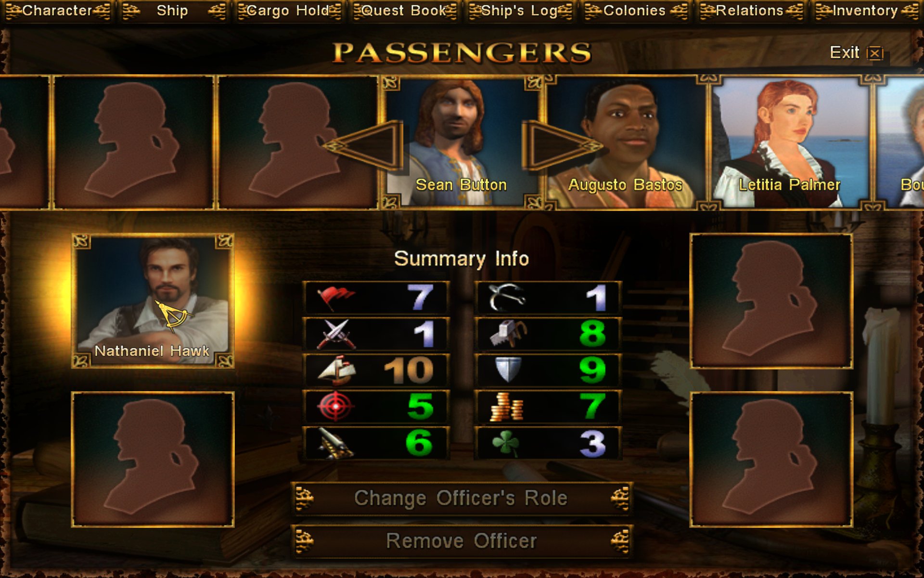Switch to the Quest Book tab
The image size is (924, 578).
pyautogui.click(x=405, y=11)
